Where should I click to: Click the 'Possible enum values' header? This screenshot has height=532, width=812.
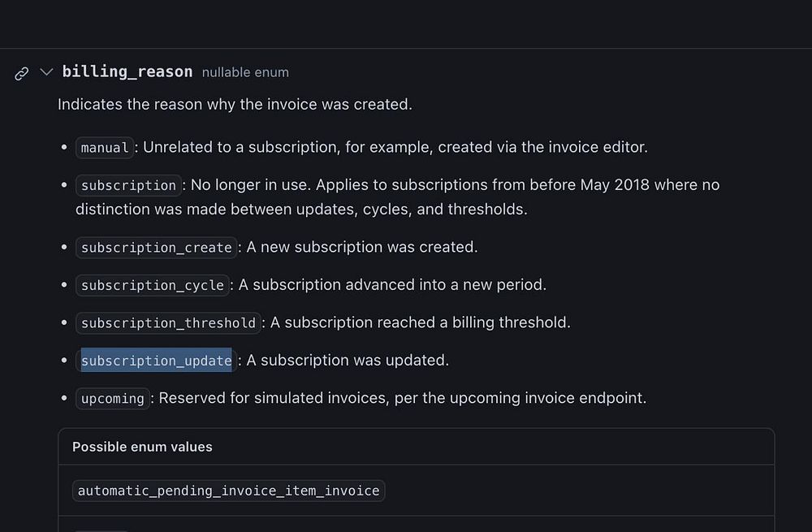coord(142,447)
